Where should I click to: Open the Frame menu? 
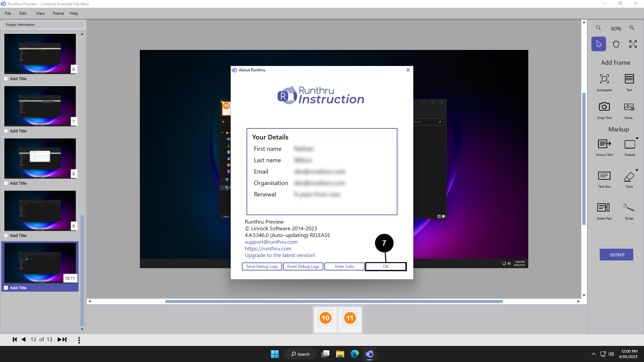[58, 13]
